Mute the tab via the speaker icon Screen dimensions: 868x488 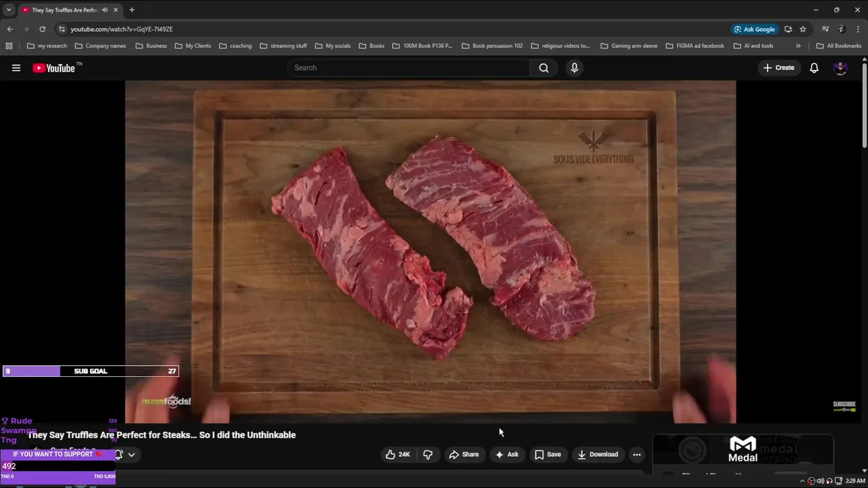coord(104,10)
